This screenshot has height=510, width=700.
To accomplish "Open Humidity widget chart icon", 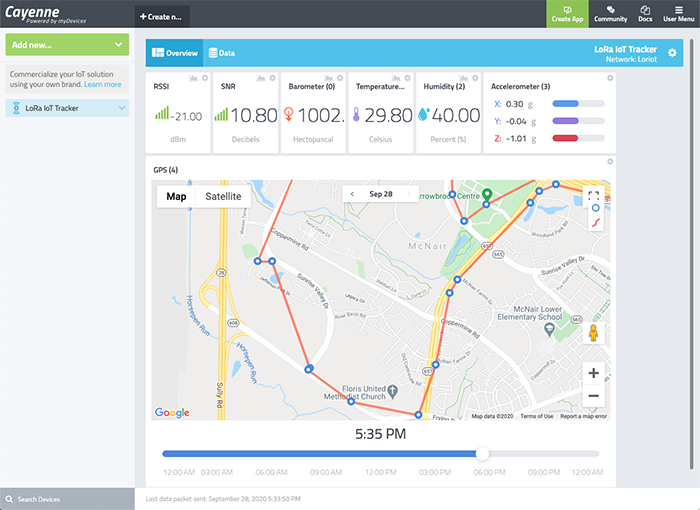I will click(464, 78).
